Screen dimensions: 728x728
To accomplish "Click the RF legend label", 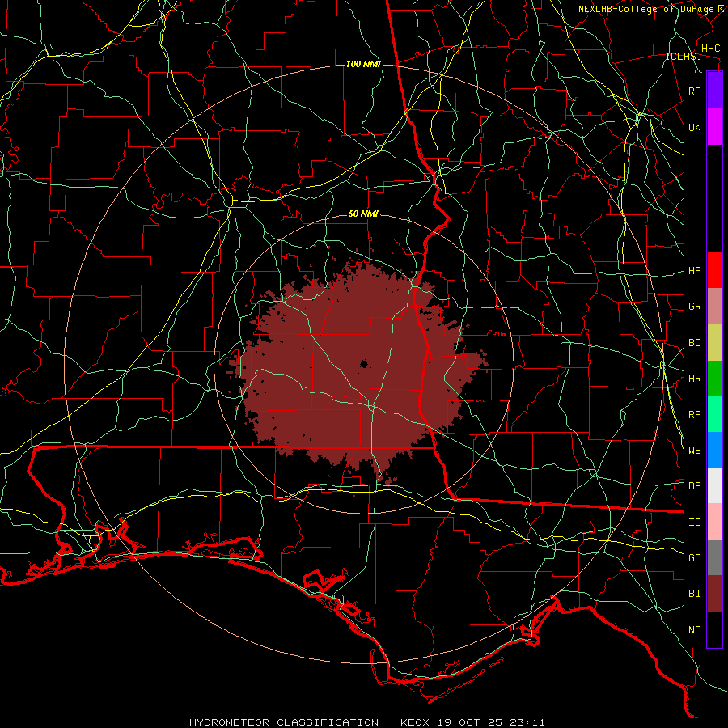I will (695, 91).
